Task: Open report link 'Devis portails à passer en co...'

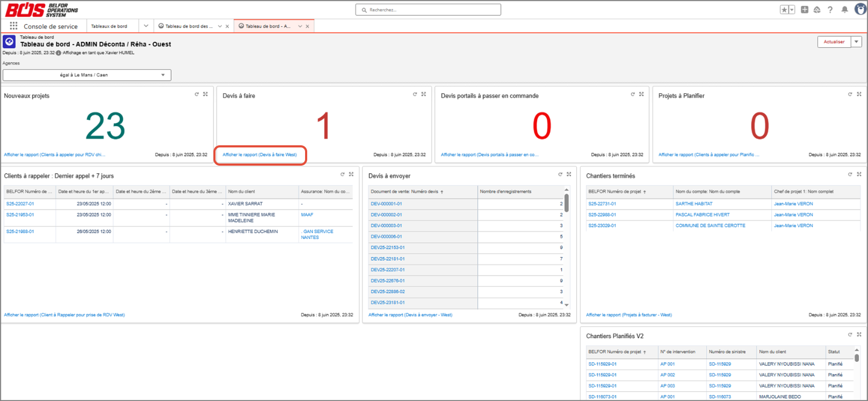Action: point(489,154)
